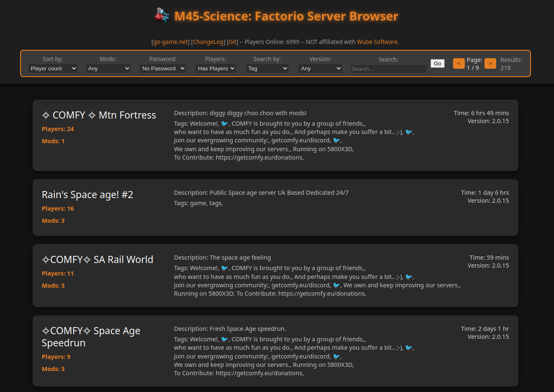Open the ChangeLog link
The image size is (554, 392).
(208, 42)
